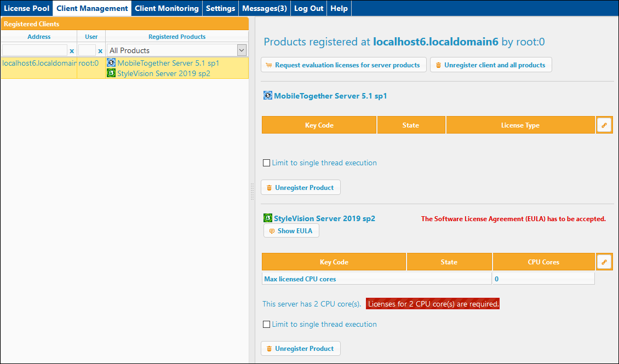Click Log Out in the top menu
Viewport: 619px width, 364px height.
tap(309, 8)
